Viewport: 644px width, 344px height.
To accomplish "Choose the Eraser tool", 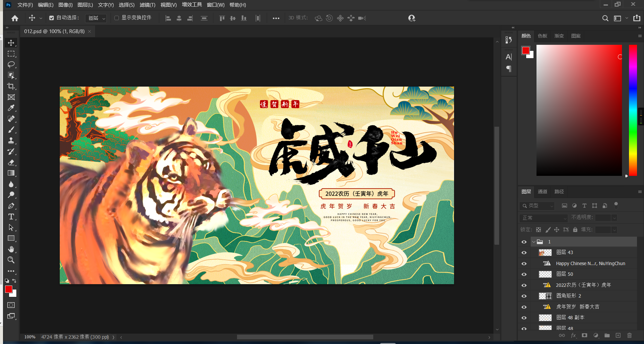I will (11, 162).
